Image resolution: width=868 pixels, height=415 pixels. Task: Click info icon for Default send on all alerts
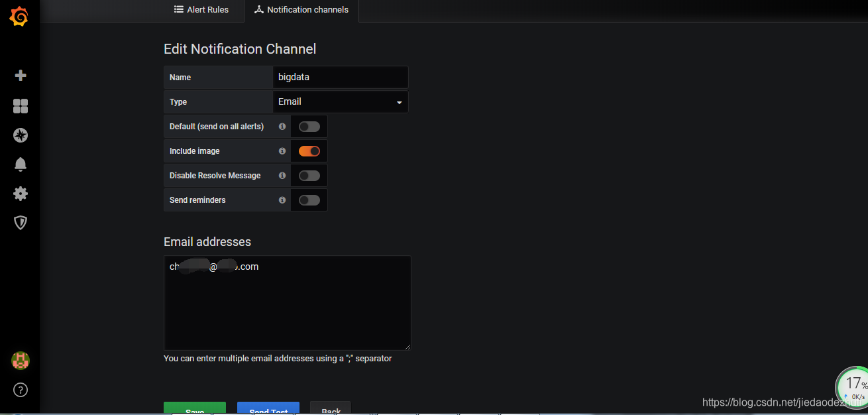tap(282, 127)
